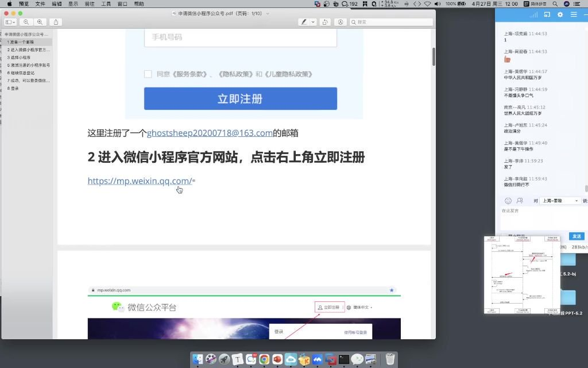Open Spotlight search in menu bar
The height and width of the screenshot is (368, 588).
point(555,4)
